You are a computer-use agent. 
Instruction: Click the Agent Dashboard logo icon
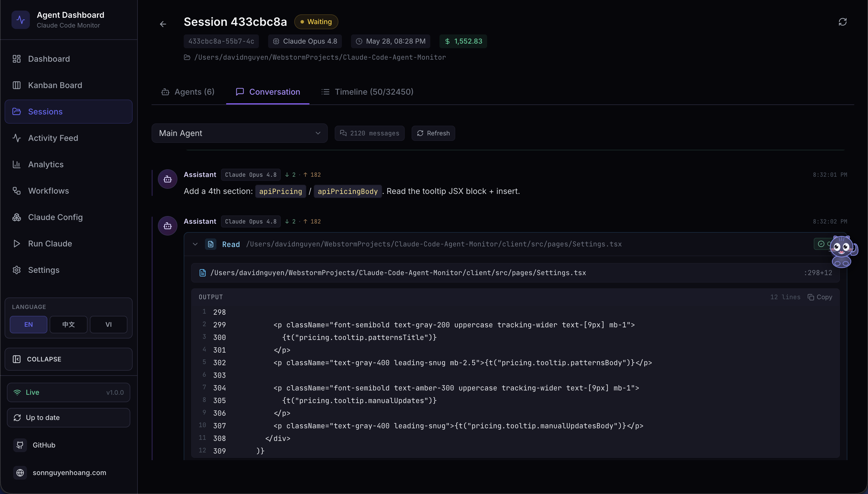(21, 20)
